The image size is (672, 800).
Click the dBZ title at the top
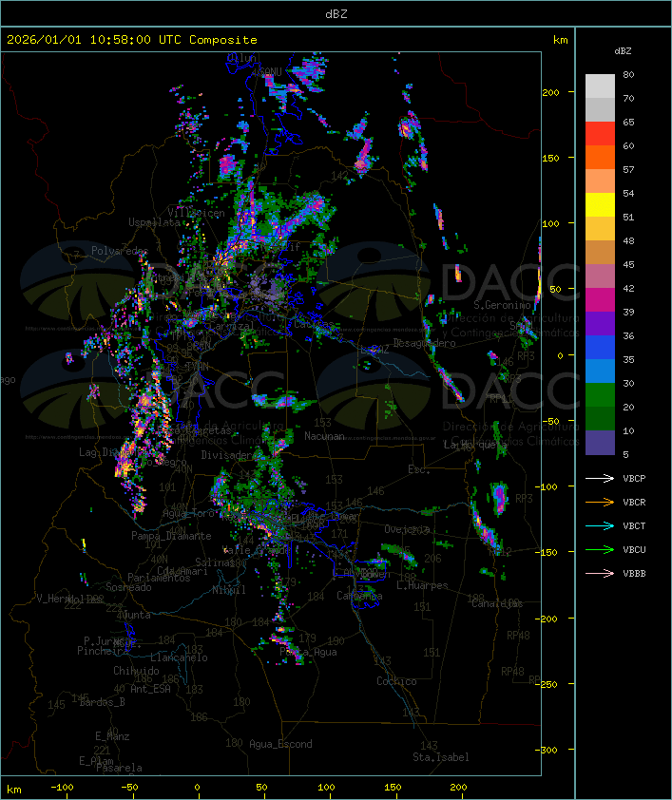click(336, 13)
